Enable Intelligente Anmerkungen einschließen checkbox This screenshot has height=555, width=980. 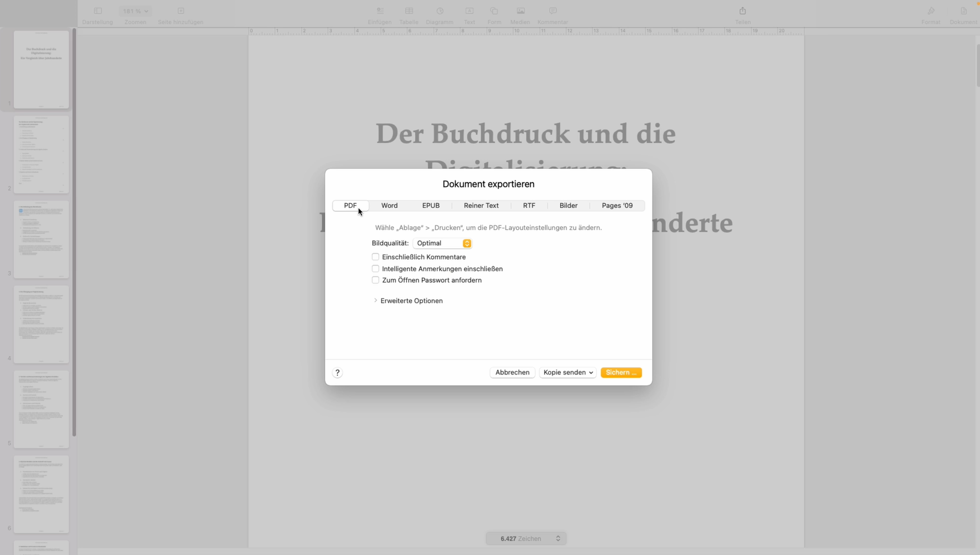(x=375, y=269)
